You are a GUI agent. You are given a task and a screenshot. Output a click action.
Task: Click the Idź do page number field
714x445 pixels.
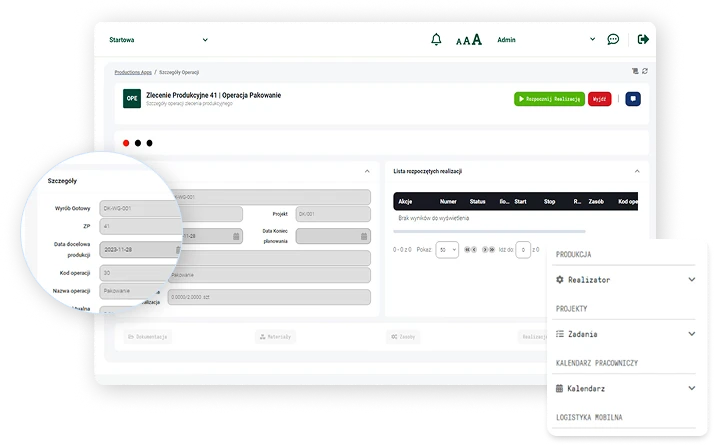pyautogui.click(x=522, y=250)
